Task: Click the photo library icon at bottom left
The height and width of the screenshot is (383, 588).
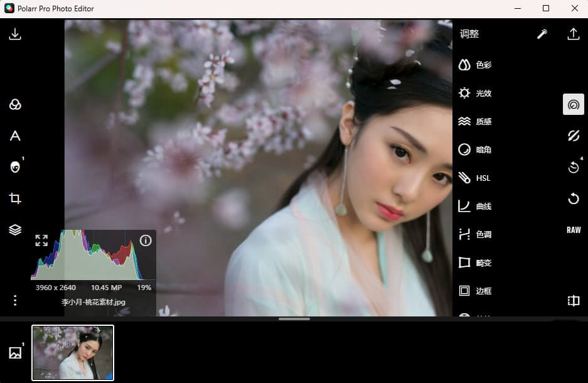Action: click(x=15, y=353)
